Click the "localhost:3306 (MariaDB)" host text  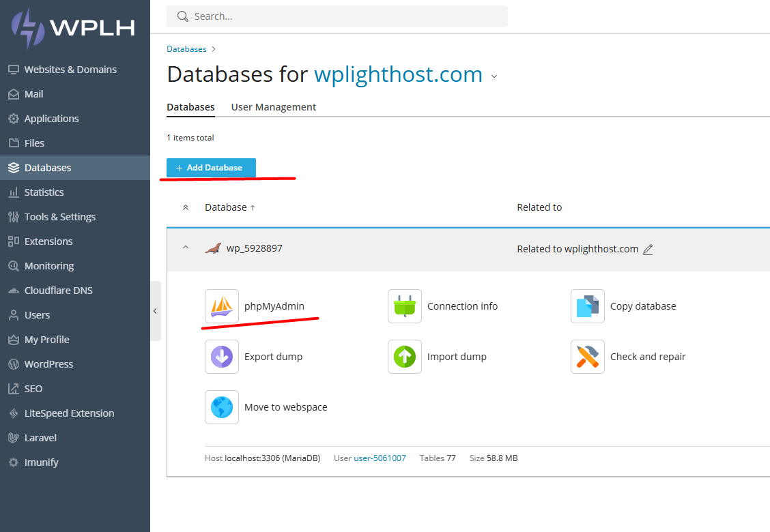(x=272, y=458)
